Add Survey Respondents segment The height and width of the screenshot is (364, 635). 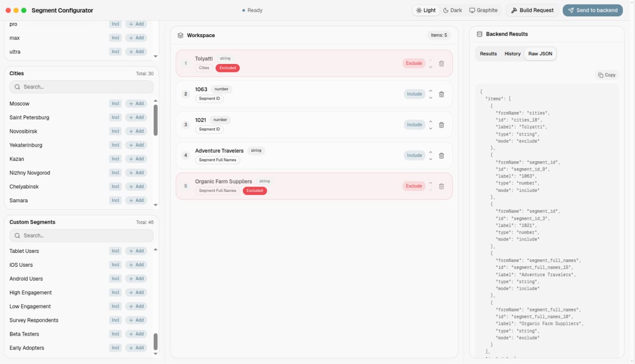[136, 320]
